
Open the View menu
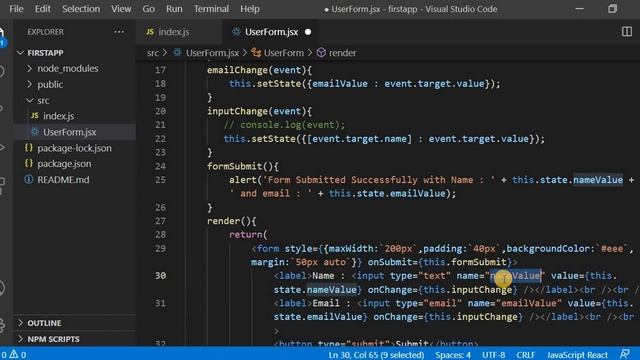pos(121,9)
